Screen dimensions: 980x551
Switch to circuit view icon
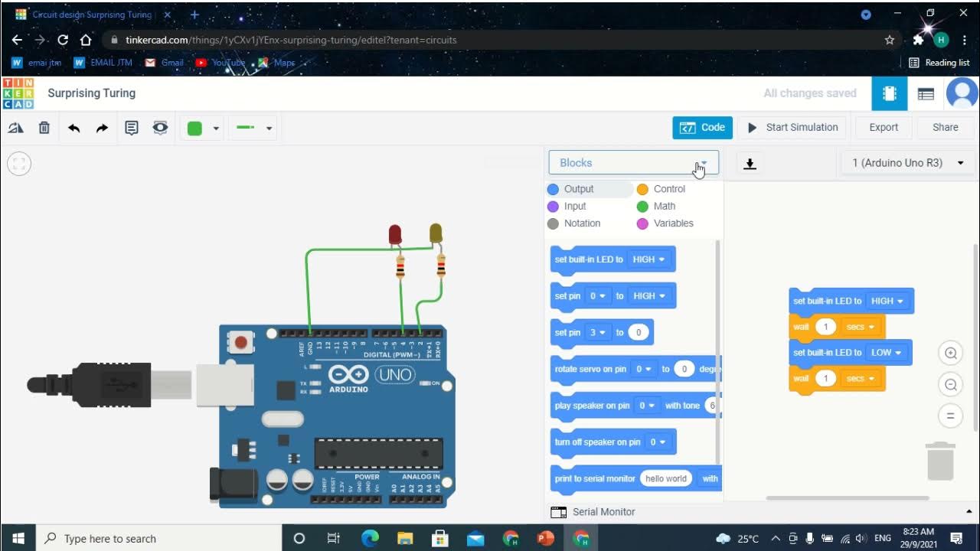pyautogui.click(x=890, y=93)
